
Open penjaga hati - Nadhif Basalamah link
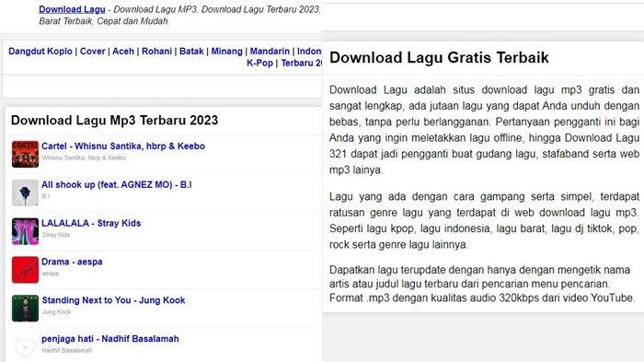[x=110, y=339]
